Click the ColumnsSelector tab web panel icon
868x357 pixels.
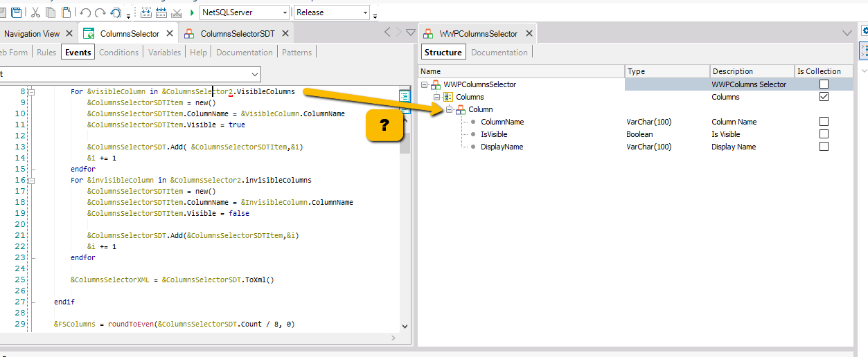(x=89, y=33)
